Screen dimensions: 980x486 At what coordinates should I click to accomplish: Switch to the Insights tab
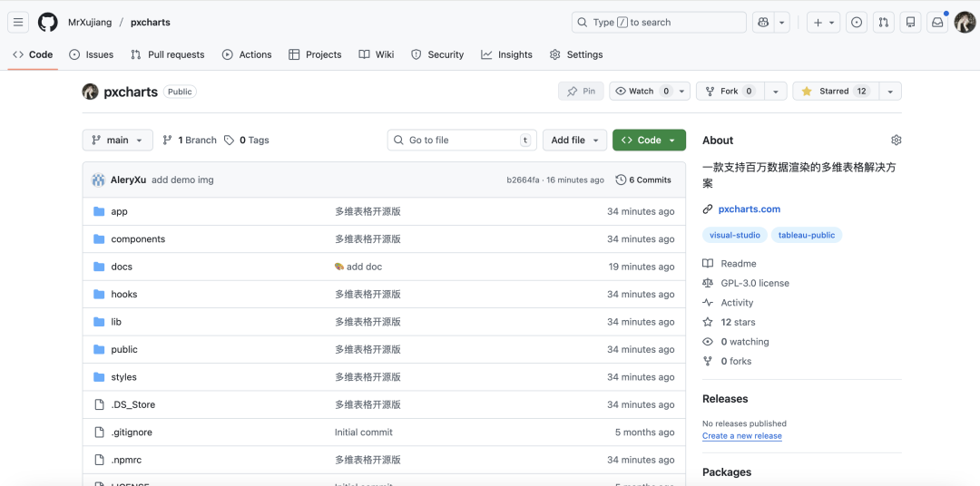pos(507,54)
